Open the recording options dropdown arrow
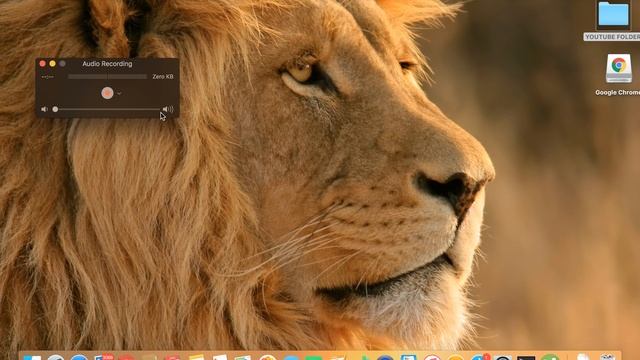The image size is (640, 360). 119,93
